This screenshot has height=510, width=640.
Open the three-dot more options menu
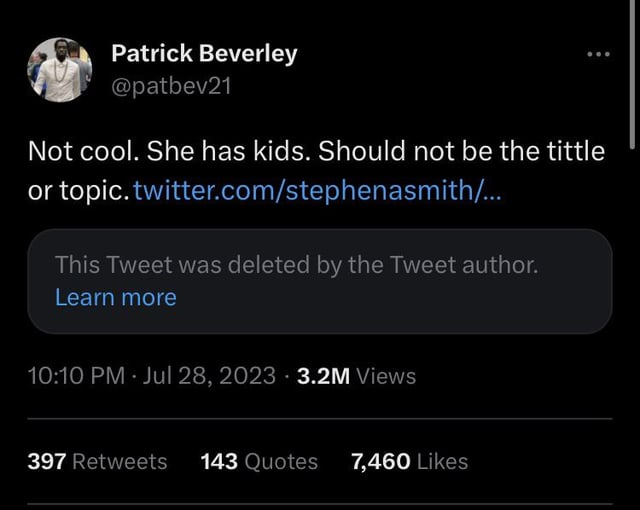597,54
